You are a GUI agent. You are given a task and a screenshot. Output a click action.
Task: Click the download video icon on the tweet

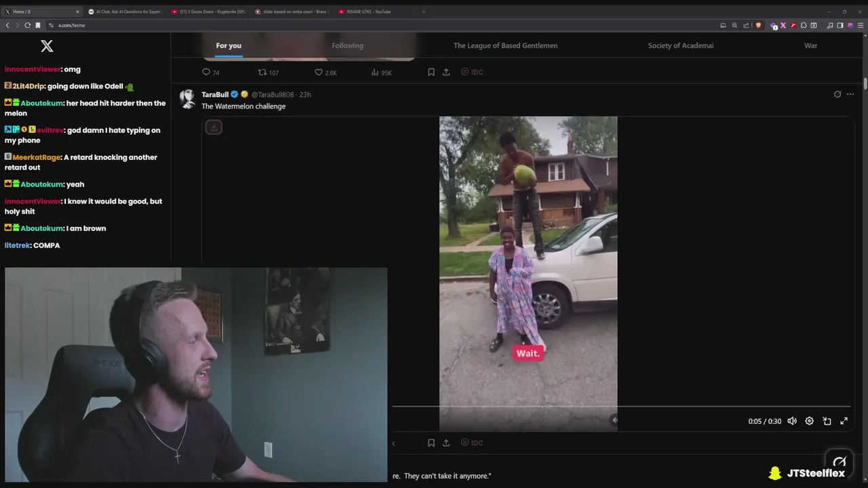coord(214,127)
